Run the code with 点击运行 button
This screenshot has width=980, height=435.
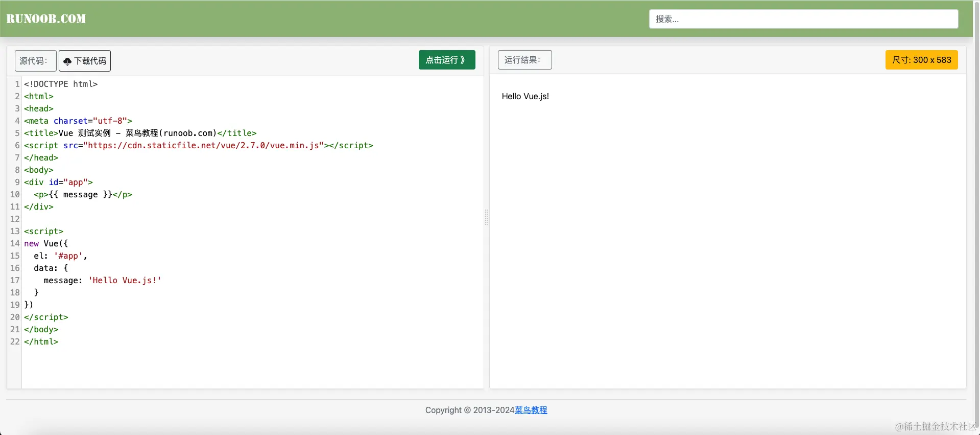tap(447, 60)
